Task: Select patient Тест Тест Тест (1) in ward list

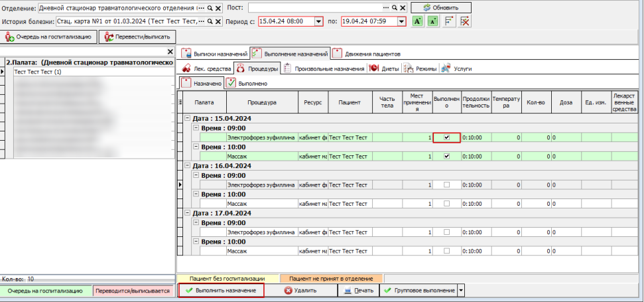Action: 94,72
